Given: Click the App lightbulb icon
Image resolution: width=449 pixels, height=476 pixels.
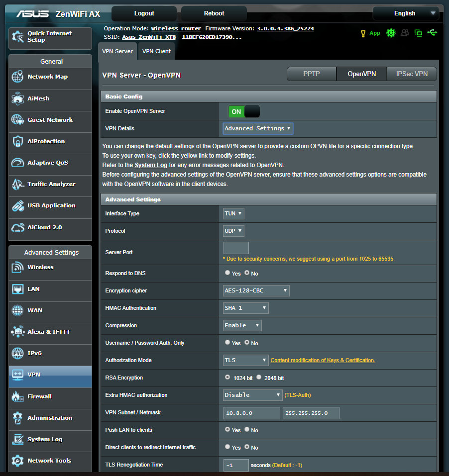Looking at the screenshot, I should 363,33.
